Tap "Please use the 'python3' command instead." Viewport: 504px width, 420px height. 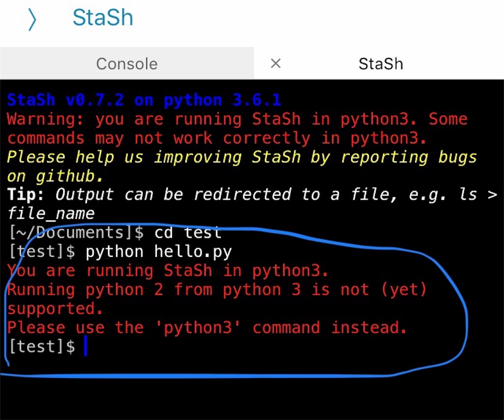point(207,328)
